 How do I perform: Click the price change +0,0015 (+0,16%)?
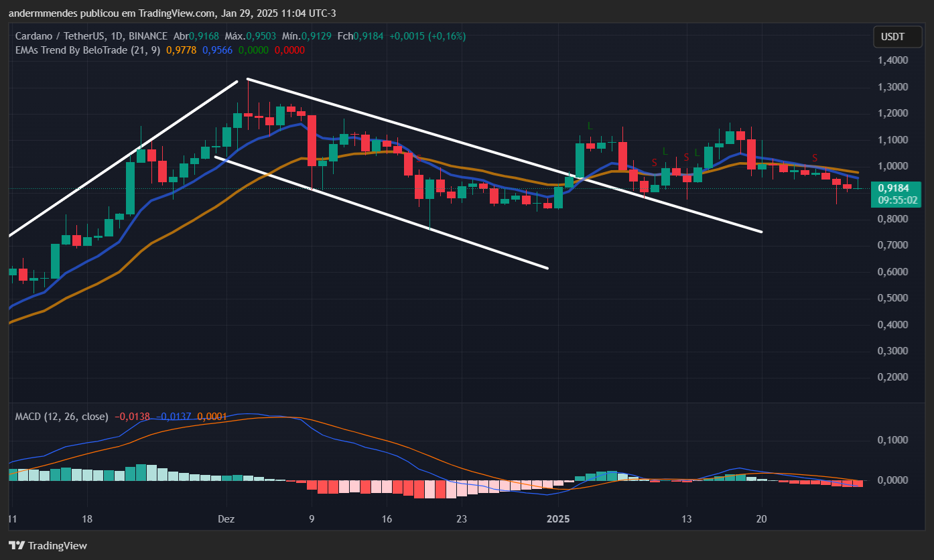tap(427, 36)
